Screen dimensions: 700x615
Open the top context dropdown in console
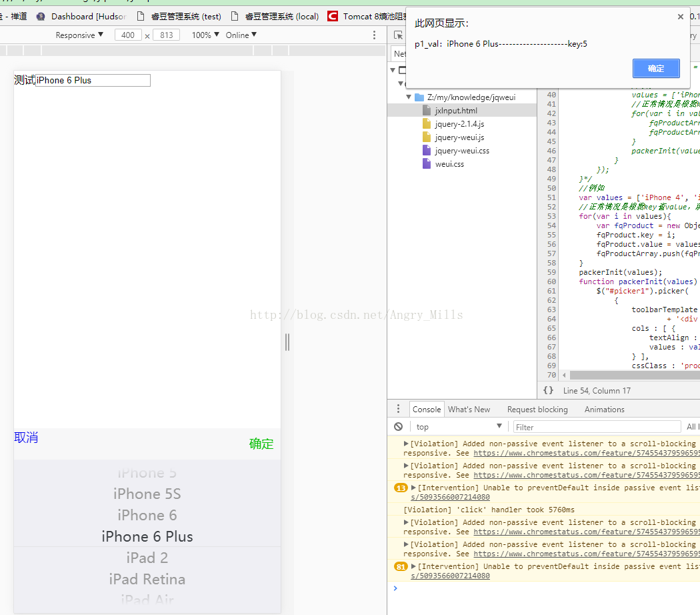[x=458, y=426]
